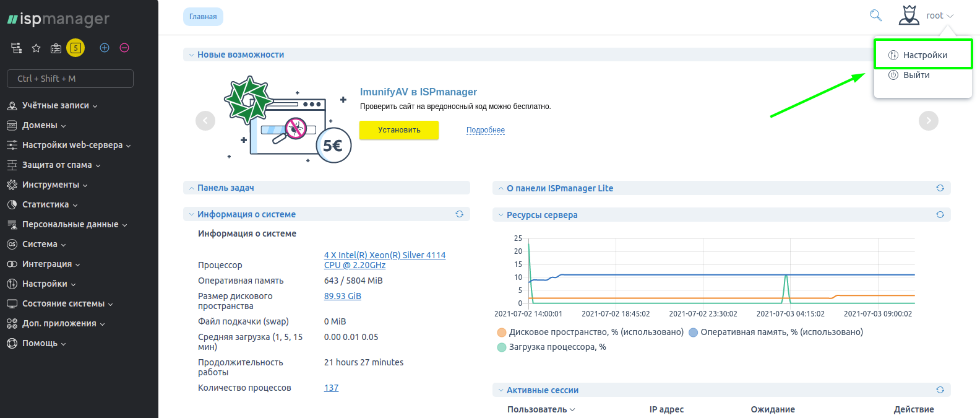The image size is (980, 418).
Task: Refresh the О панели ISPmanager Lite block
Action: [940, 188]
